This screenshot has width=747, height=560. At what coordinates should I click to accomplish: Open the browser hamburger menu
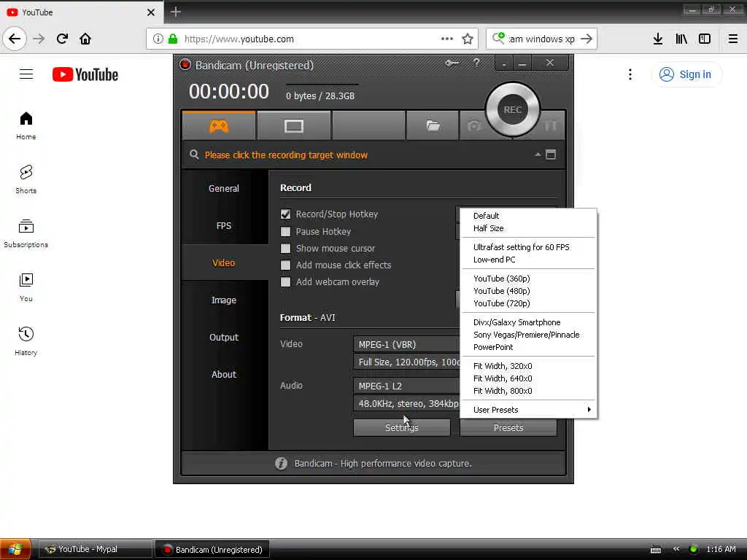coord(733,39)
